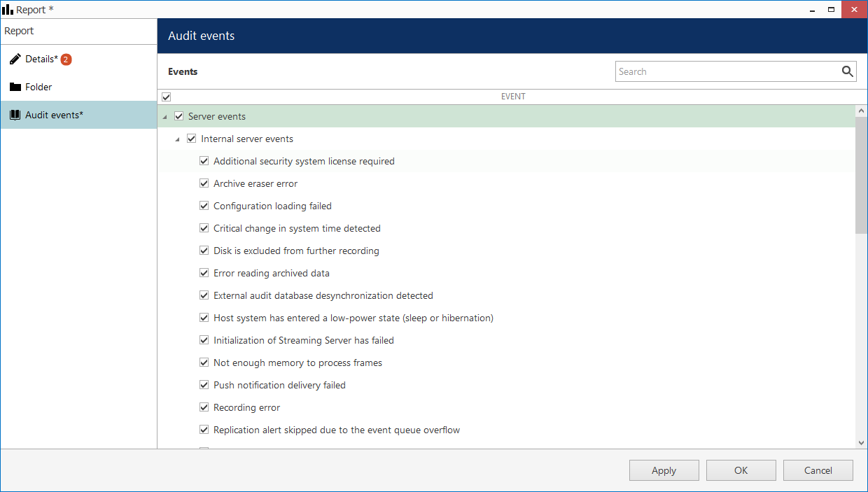Click the Report sidebar heading

[x=19, y=31]
